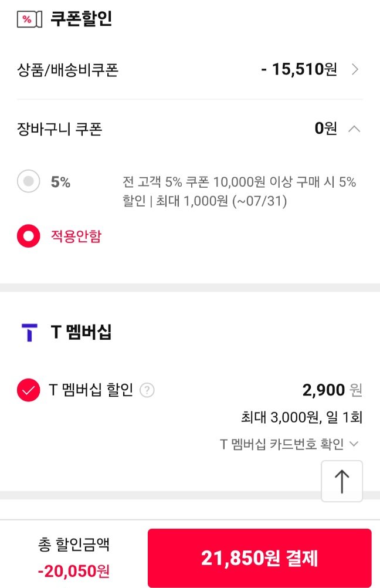Image resolution: width=380 pixels, height=588 pixels.
Task: Click the 총 할인금액 -20,050원 summary
Action: click(73, 557)
